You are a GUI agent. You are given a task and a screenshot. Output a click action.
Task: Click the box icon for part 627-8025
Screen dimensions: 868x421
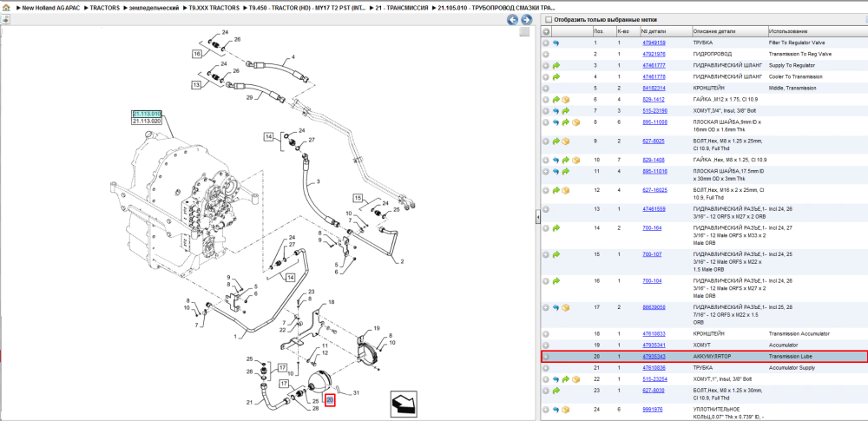click(566, 141)
